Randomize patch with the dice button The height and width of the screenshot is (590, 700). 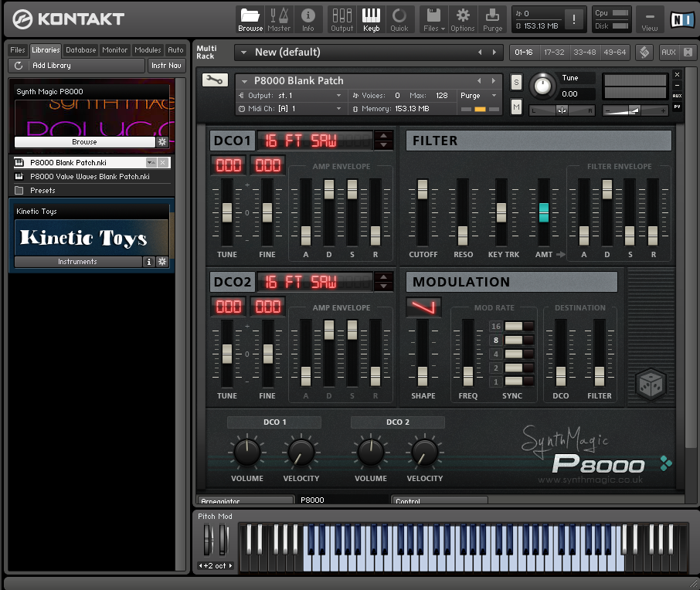[651, 385]
